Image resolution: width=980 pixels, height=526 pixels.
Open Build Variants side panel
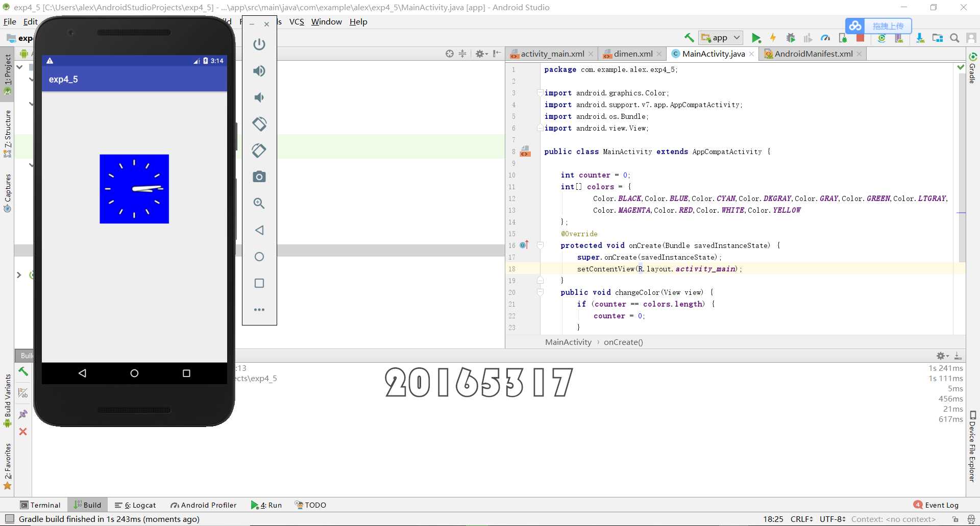click(x=8, y=401)
